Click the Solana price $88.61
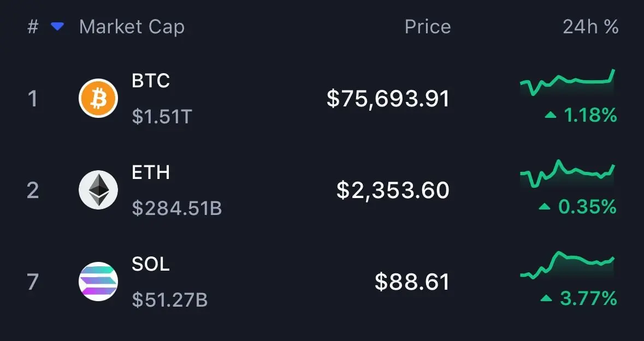Image resolution: width=644 pixels, height=341 pixels. 412,282
